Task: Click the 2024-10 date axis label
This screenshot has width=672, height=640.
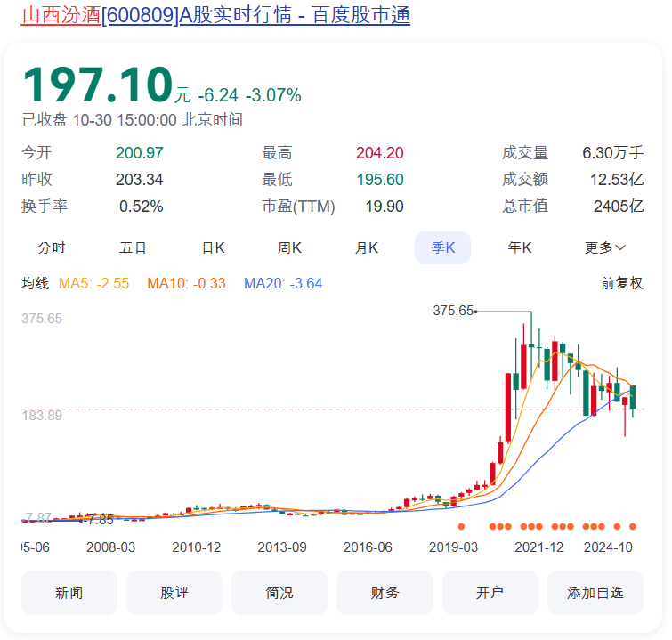Action: point(608,547)
